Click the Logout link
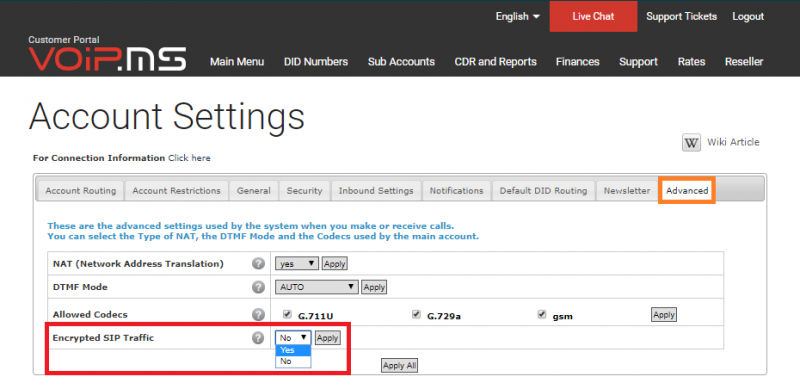Image resolution: width=800 pixels, height=389 pixels. [x=748, y=16]
